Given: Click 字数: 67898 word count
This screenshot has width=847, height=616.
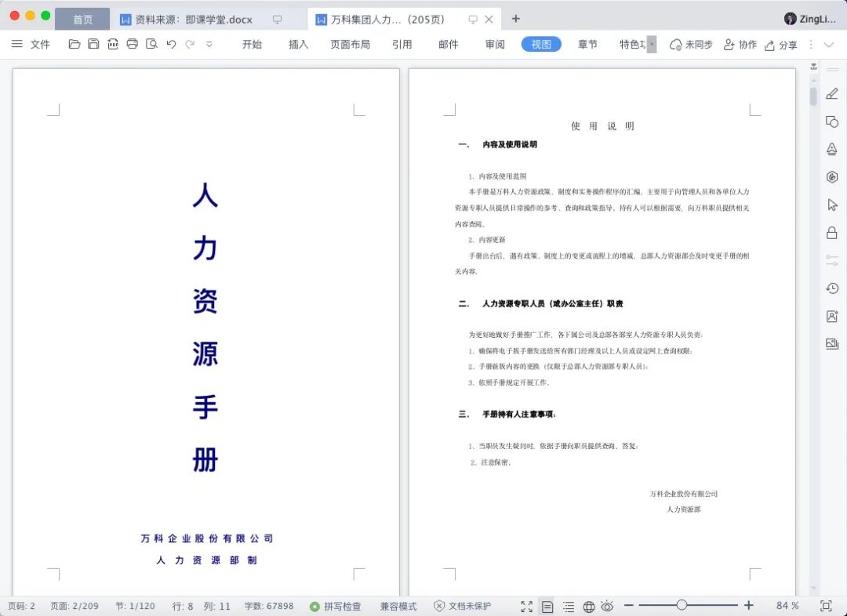Looking at the screenshot, I should [269, 607].
